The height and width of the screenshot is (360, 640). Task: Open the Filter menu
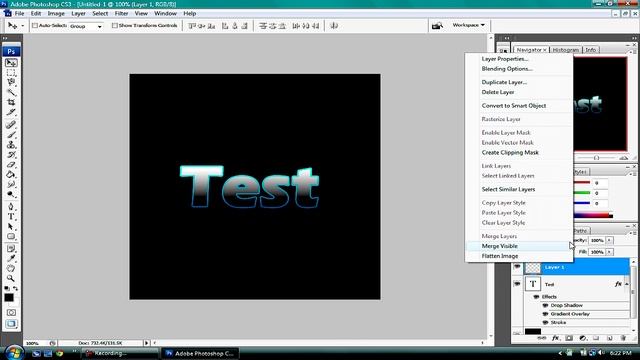pyautogui.click(x=121, y=13)
